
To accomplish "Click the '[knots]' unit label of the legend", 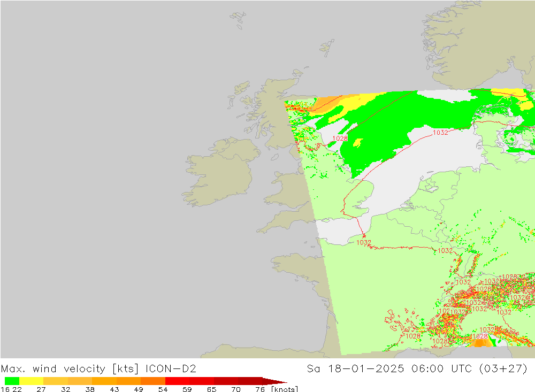I will coord(285,389).
